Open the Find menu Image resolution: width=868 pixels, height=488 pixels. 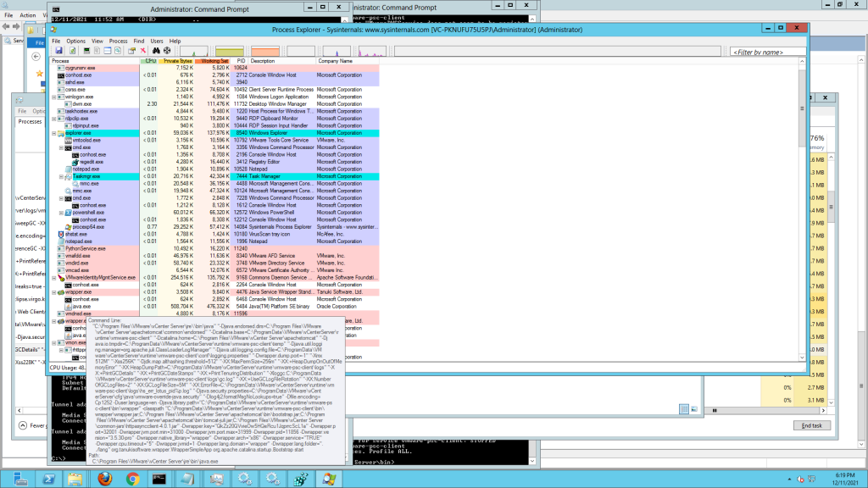[138, 41]
